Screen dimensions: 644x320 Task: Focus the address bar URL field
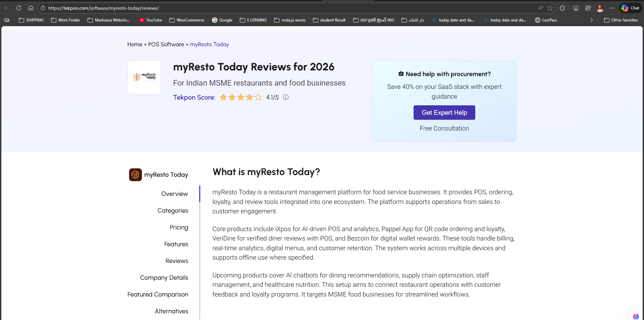[288, 8]
